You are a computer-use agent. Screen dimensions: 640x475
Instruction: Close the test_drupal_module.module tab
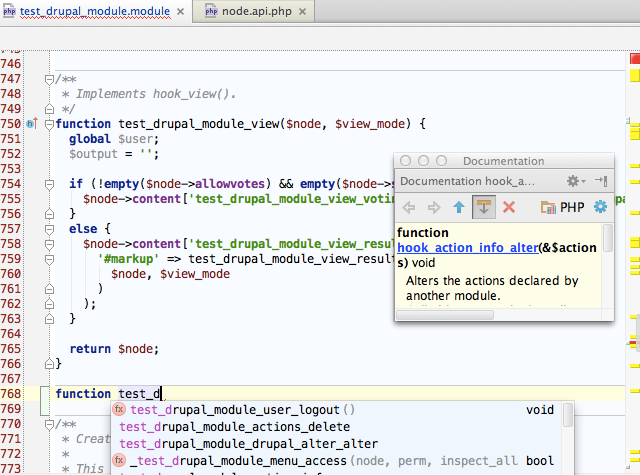[x=180, y=12]
